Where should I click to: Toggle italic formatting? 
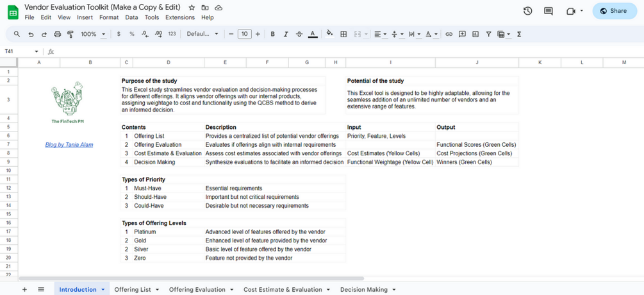(x=286, y=34)
